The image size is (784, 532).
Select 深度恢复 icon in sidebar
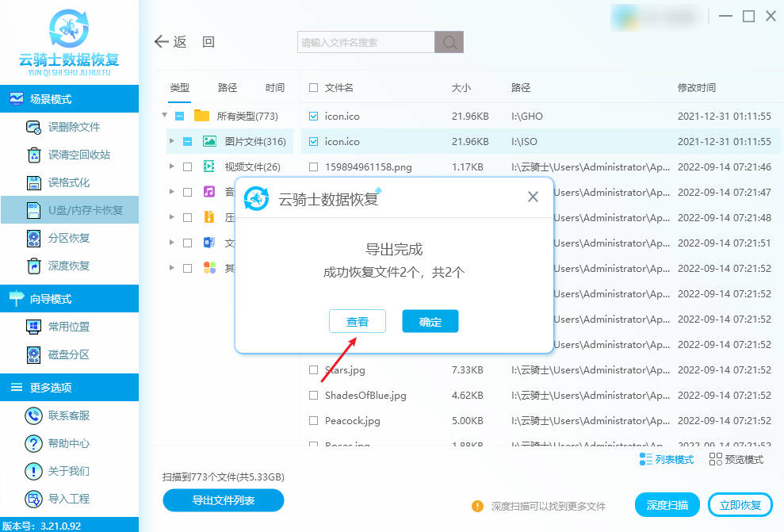coord(33,266)
